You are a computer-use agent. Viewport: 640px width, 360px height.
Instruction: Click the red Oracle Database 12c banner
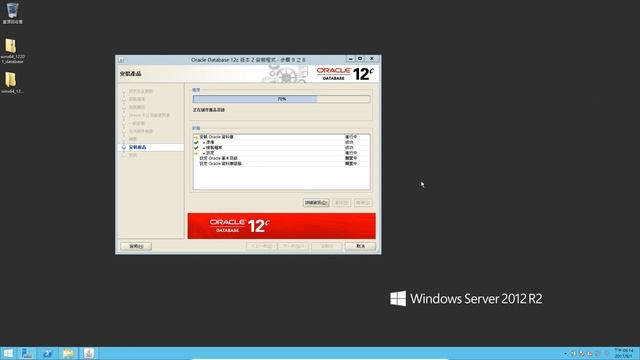(282, 226)
